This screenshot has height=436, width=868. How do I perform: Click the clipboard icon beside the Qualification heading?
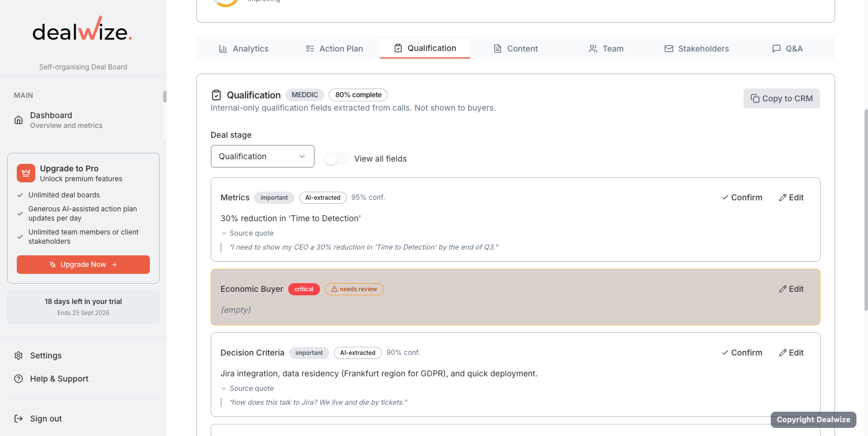coord(216,95)
